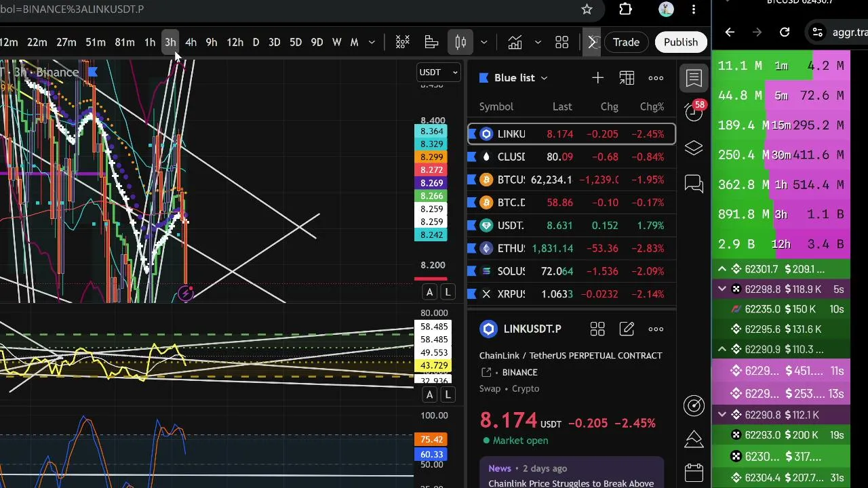Image resolution: width=868 pixels, height=488 pixels.
Task: Bookmark the page with the browser star icon
Action: pos(587,9)
